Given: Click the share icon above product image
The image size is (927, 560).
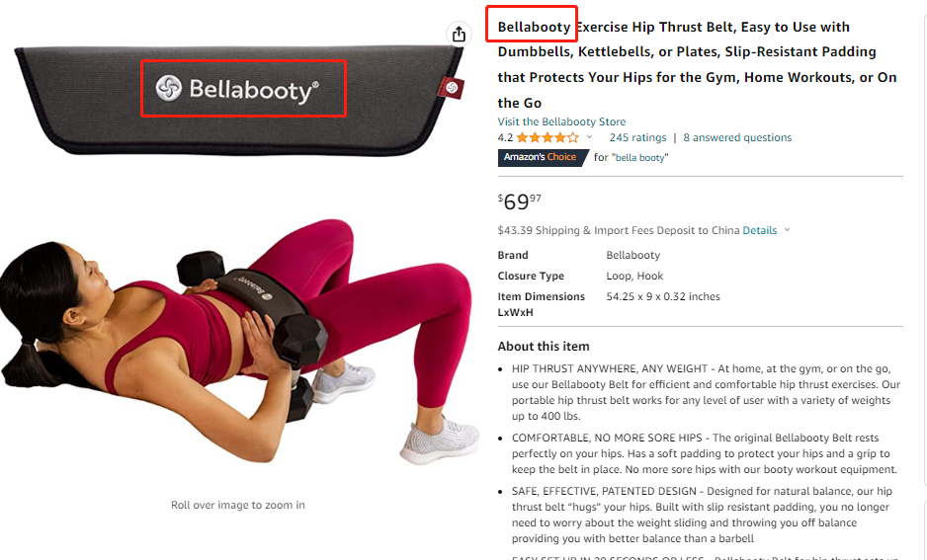Looking at the screenshot, I should click(x=459, y=35).
